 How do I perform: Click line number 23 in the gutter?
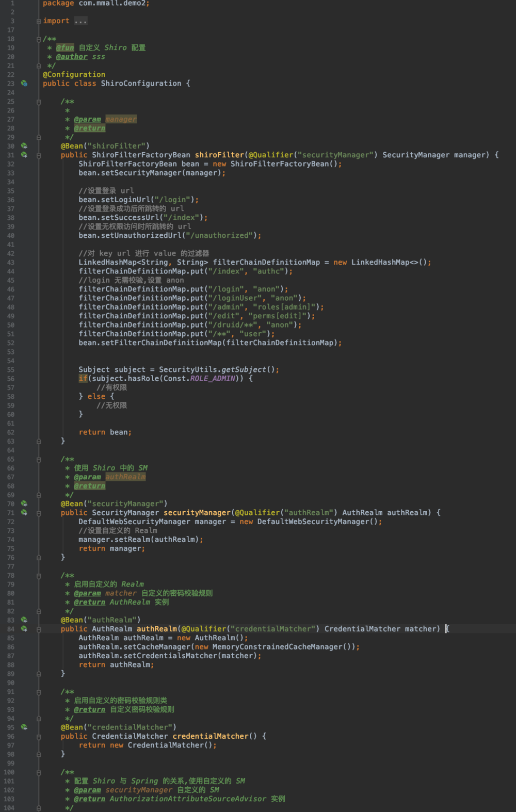click(10, 84)
